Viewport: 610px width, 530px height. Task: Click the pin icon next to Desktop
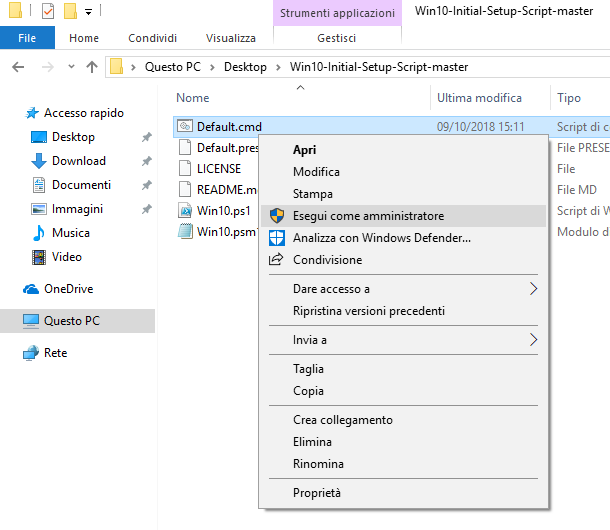146,137
